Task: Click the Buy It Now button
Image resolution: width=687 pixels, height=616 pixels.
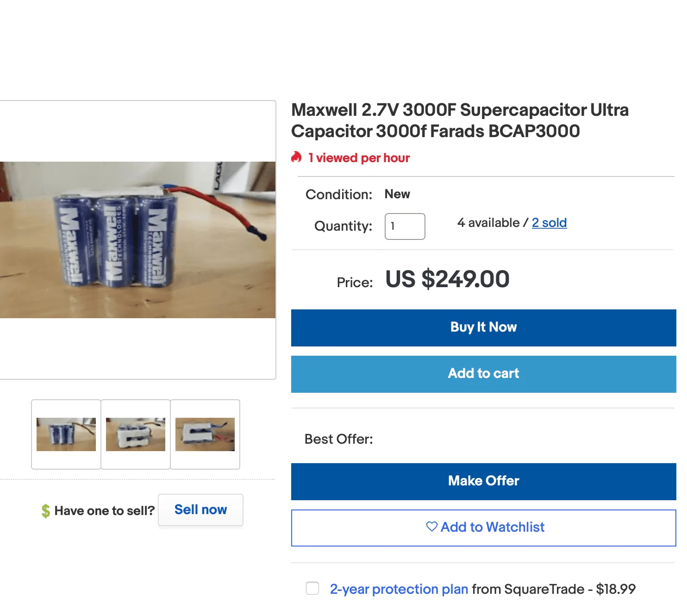Action: pos(483,327)
